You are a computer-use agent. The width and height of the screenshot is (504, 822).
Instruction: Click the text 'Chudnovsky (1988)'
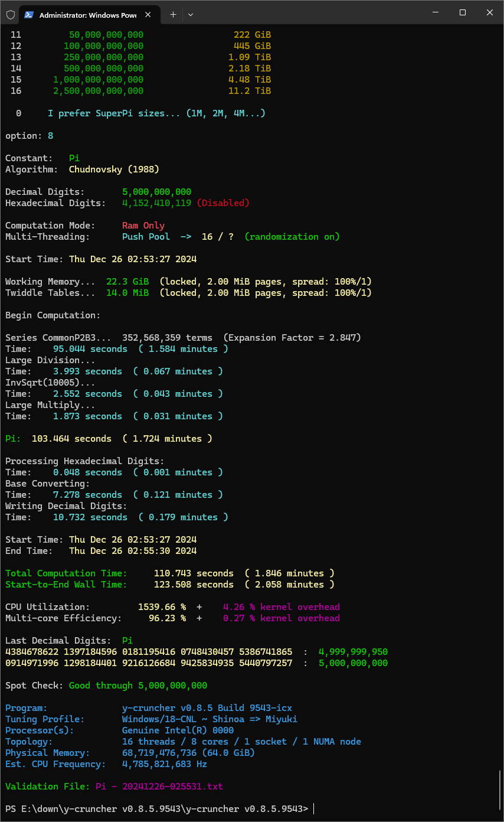[x=114, y=169]
